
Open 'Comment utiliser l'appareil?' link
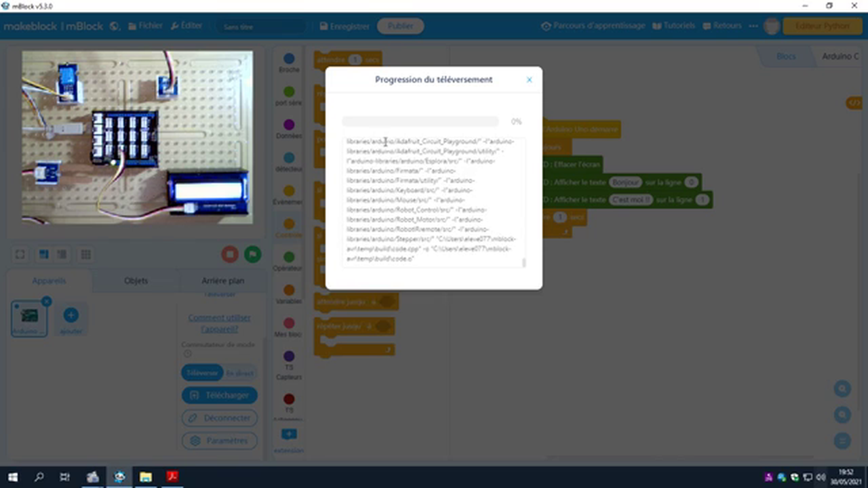(219, 323)
